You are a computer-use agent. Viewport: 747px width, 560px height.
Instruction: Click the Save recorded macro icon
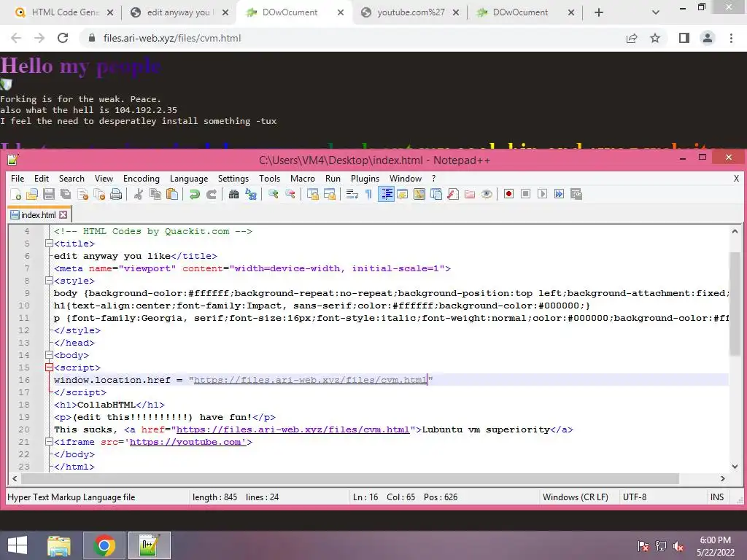tap(576, 194)
